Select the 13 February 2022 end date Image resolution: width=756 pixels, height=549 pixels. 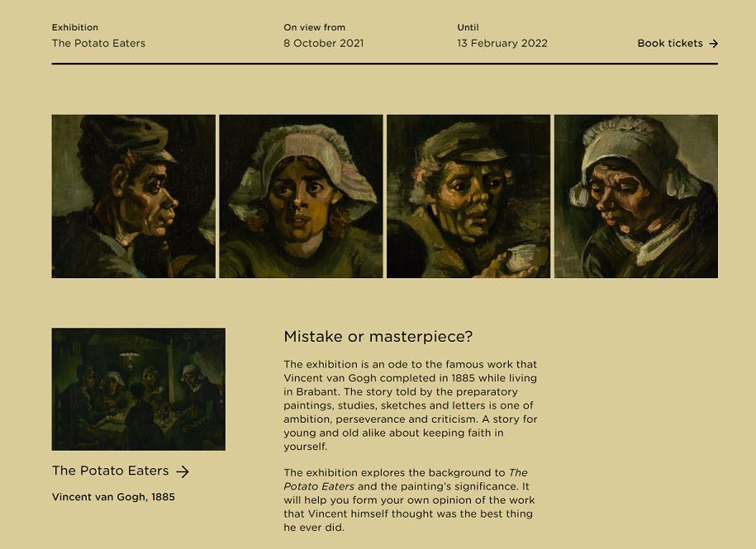pyautogui.click(x=502, y=44)
